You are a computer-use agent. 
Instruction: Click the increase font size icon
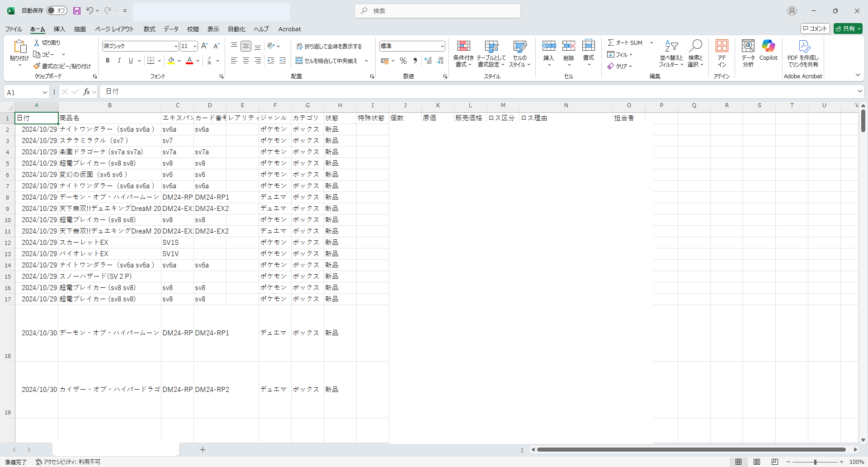click(204, 46)
